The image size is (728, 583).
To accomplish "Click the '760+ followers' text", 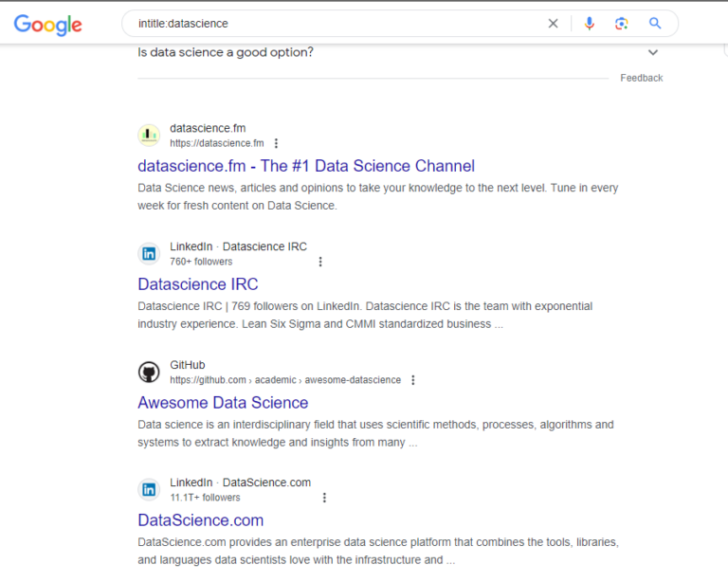I will 201,262.
